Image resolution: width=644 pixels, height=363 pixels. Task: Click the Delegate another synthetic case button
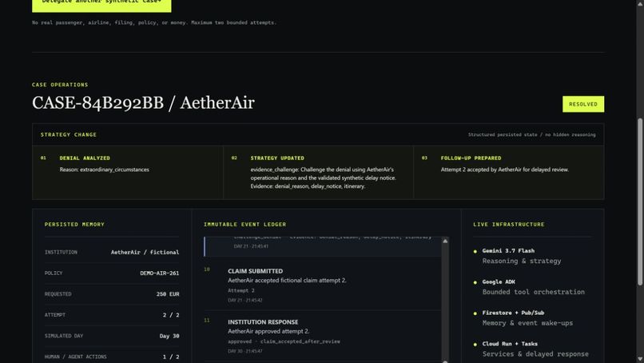pyautogui.click(x=101, y=5)
